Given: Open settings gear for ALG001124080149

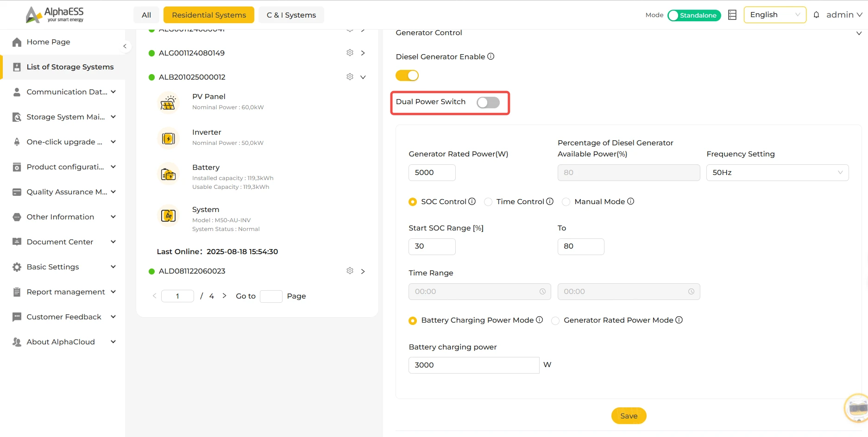Looking at the screenshot, I should [x=350, y=53].
